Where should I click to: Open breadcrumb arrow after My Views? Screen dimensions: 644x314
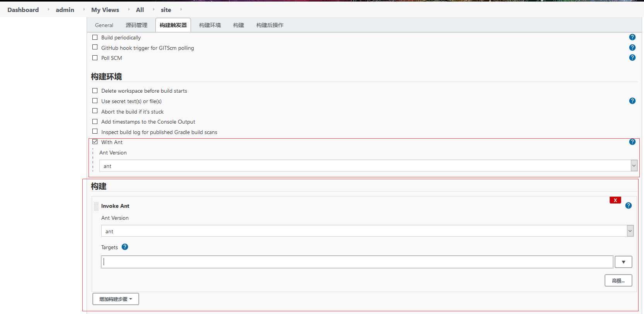pos(129,9)
